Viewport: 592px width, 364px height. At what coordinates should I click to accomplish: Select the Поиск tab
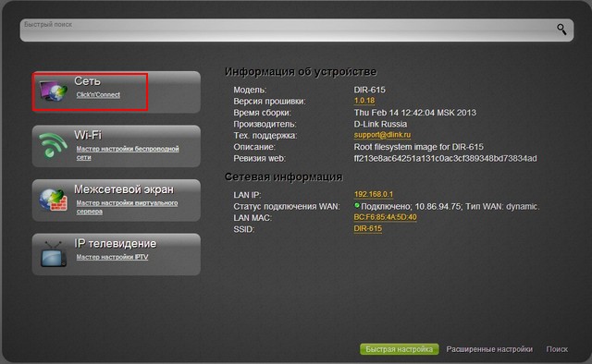557,349
